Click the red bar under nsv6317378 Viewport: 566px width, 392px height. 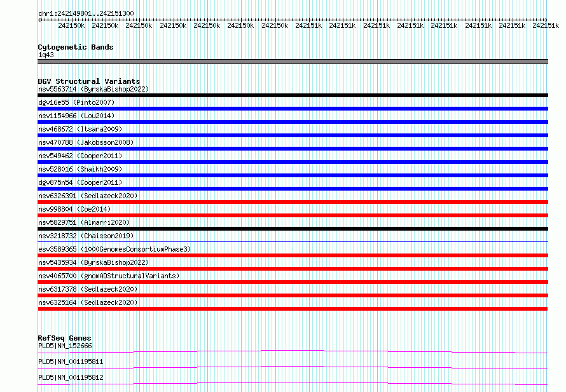tap(293, 295)
